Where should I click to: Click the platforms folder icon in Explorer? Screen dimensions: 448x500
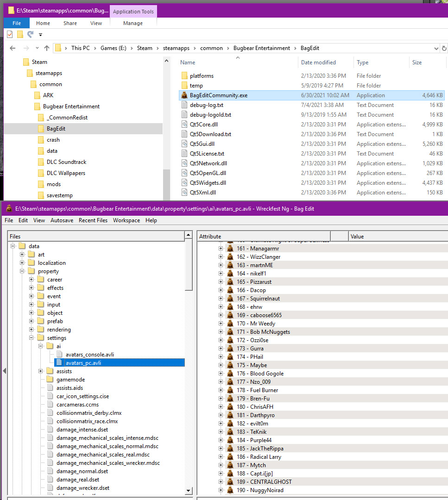pyautogui.click(x=184, y=75)
